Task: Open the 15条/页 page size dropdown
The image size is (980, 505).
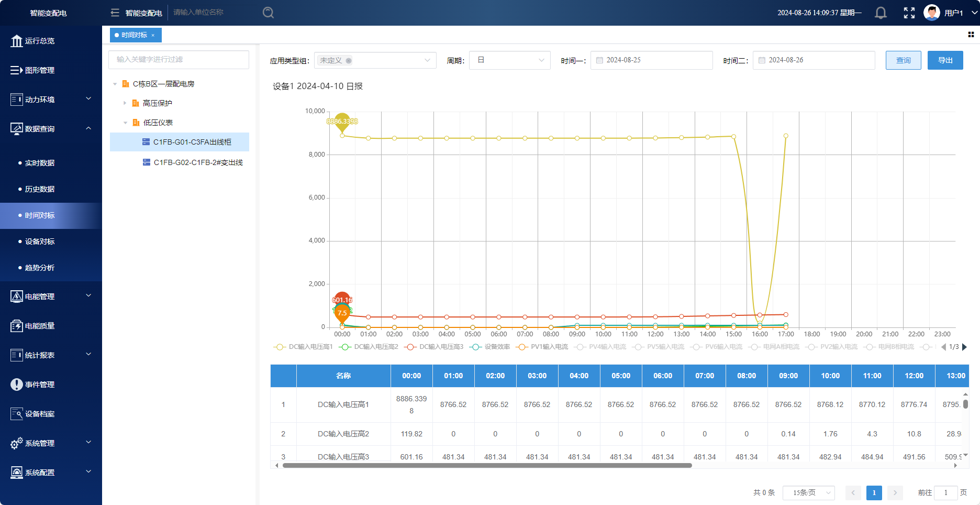Action: [809, 492]
